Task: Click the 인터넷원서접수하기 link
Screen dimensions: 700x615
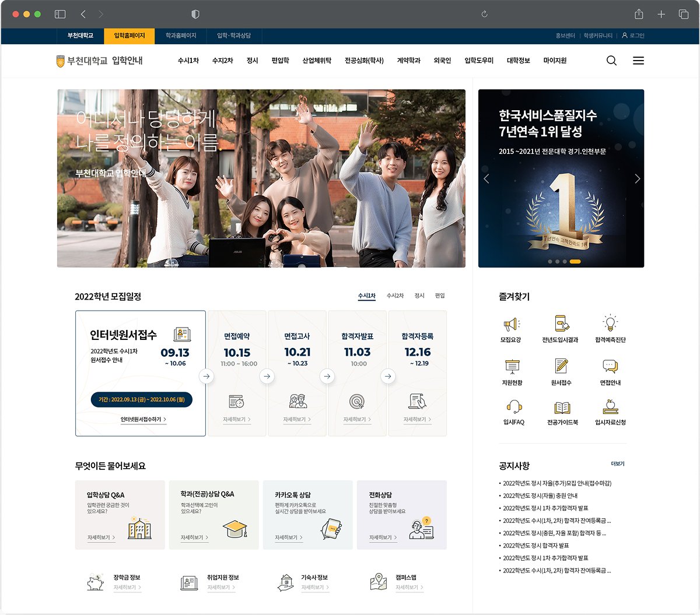Action: pos(143,420)
